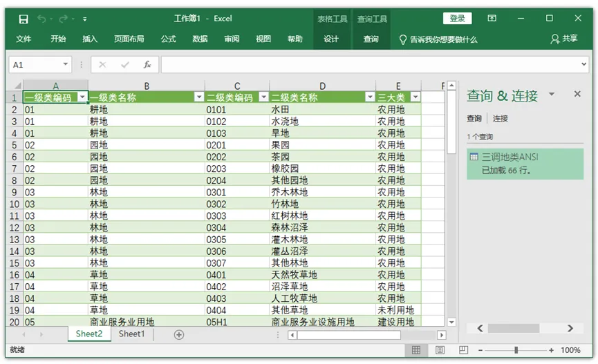The image size is (598, 364).
Task: Click the ribbon display options icon
Action: pyautogui.click(x=492, y=18)
